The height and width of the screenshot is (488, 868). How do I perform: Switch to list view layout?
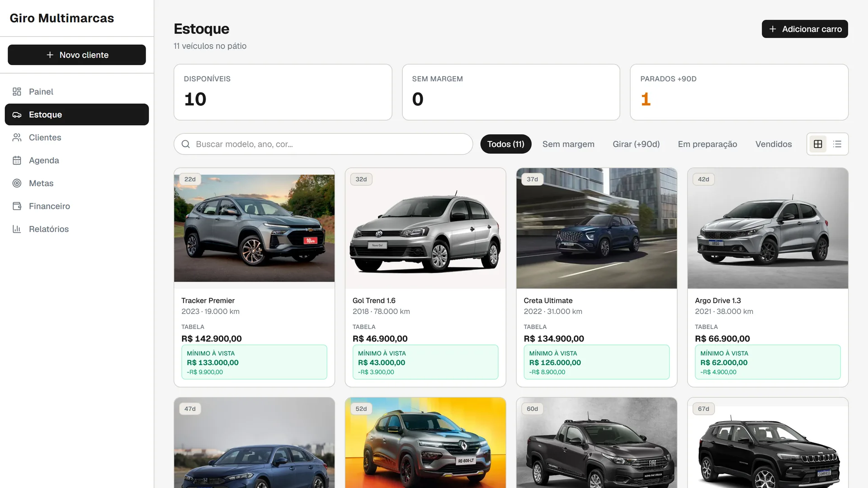837,144
